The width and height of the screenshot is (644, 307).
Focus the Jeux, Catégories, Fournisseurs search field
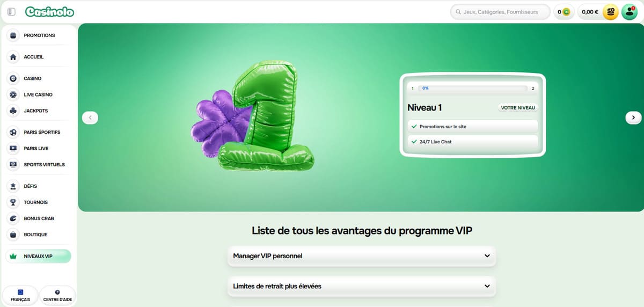pyautogui.click(x=500, y=12)
